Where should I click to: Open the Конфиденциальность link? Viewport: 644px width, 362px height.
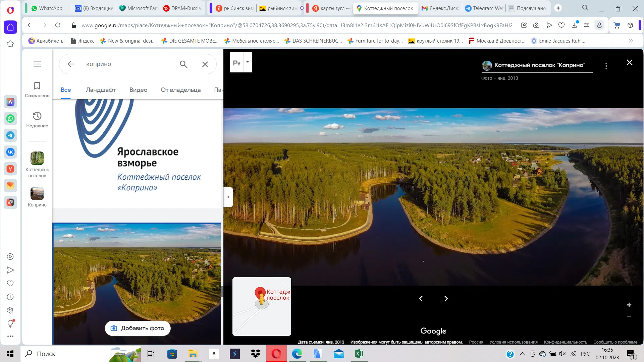point(566,342)
